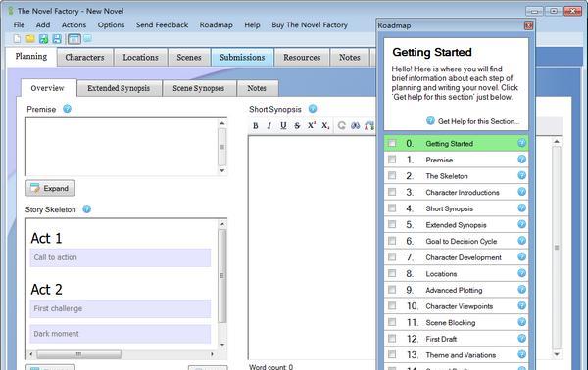Click inside Short Synopsis text area
588x370 pixels.
click(x=312, y=248)
